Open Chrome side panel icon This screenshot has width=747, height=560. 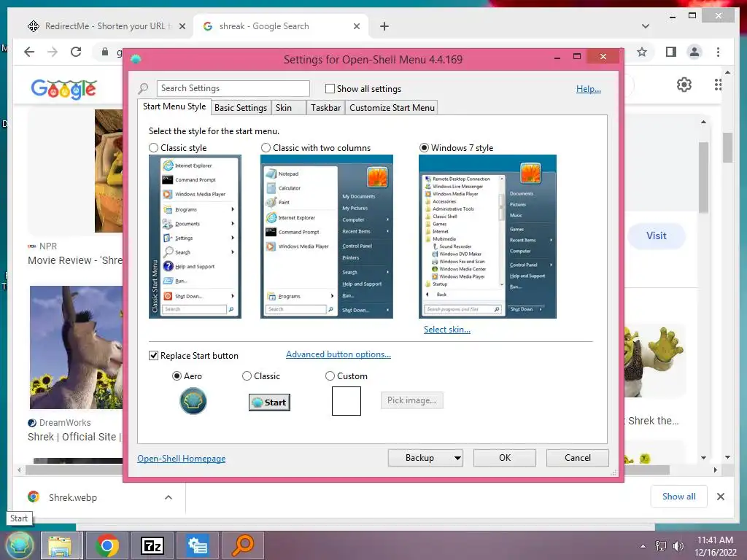point(671,52)
